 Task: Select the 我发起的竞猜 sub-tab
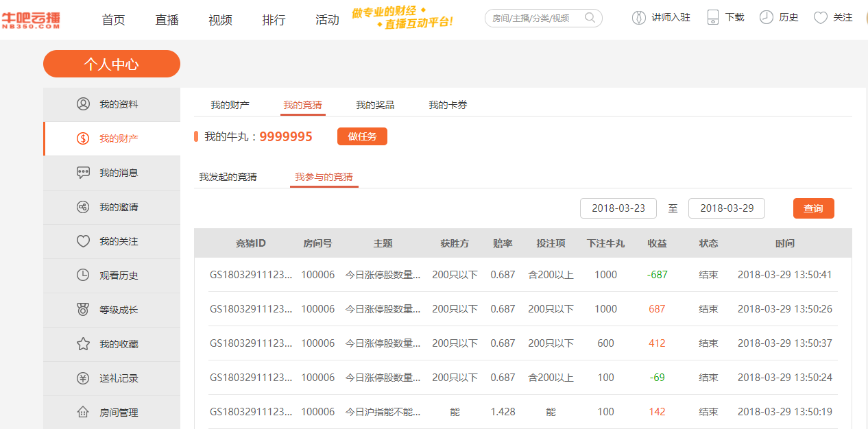tap(228, 177)
